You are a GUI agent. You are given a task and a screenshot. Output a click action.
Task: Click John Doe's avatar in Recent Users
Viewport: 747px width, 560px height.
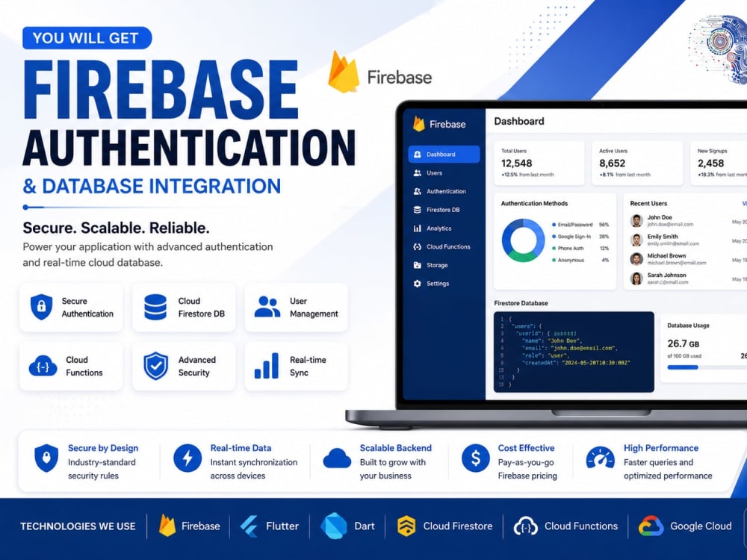[x=636, y=220]
